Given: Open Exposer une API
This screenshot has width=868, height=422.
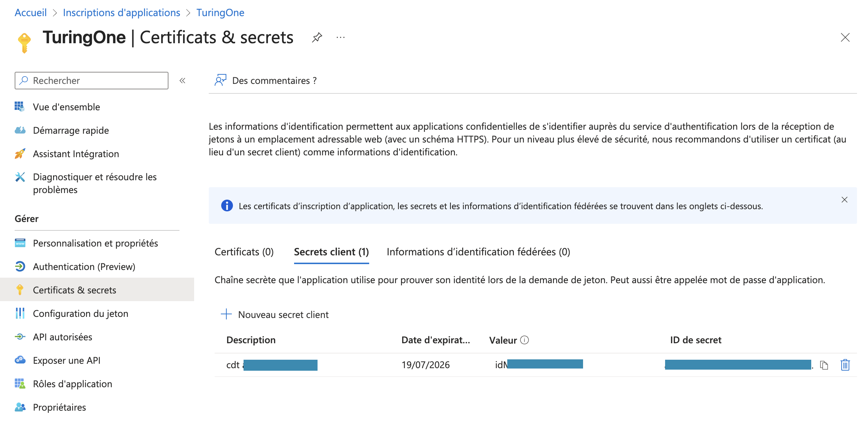Looking at the screenshot, I should [x=67, y=360].
